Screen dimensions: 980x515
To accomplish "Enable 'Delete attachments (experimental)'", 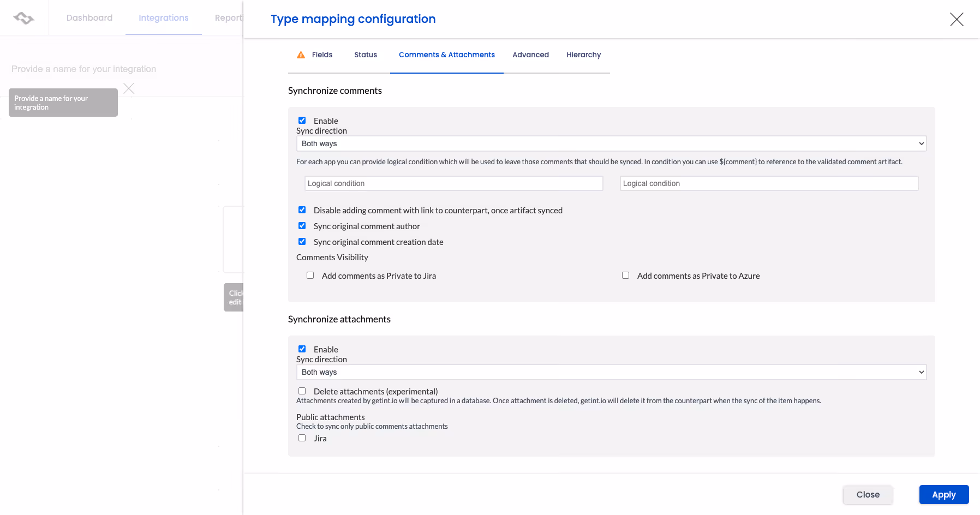I will (302, 391).
